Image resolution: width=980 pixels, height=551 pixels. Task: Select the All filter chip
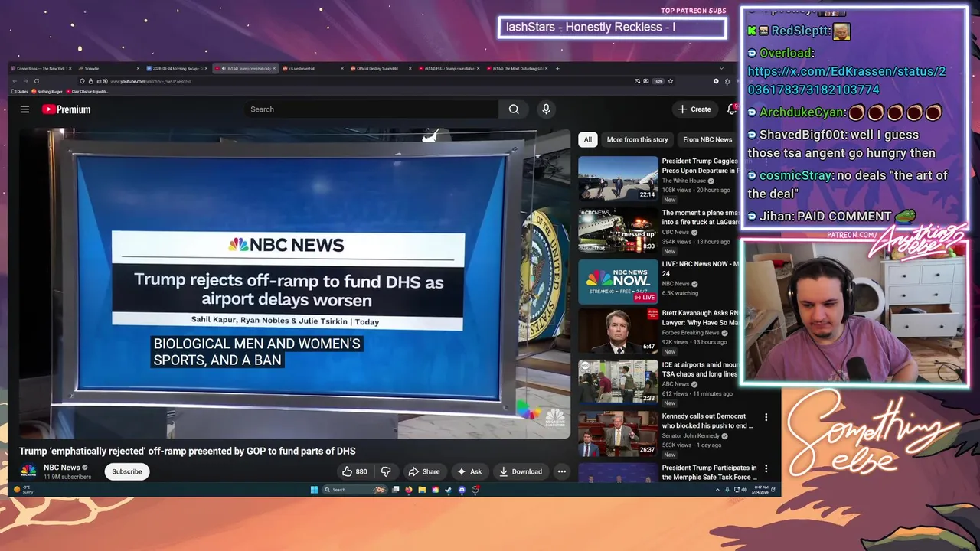[x=587, y=139]
